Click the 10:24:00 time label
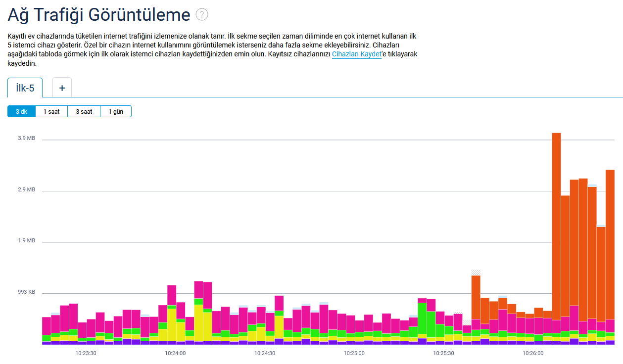Viewport: 623px width, 364px height. click(x=175, y=353)
